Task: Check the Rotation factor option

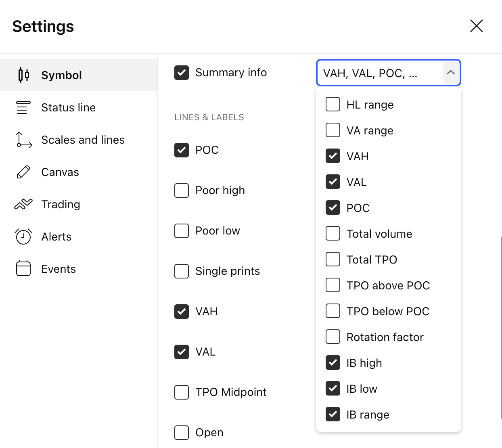Action: 333,337
